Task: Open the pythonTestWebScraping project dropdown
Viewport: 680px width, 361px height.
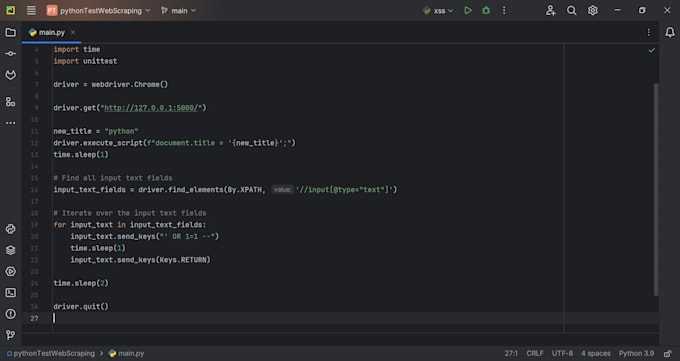Action: point(98,10)
